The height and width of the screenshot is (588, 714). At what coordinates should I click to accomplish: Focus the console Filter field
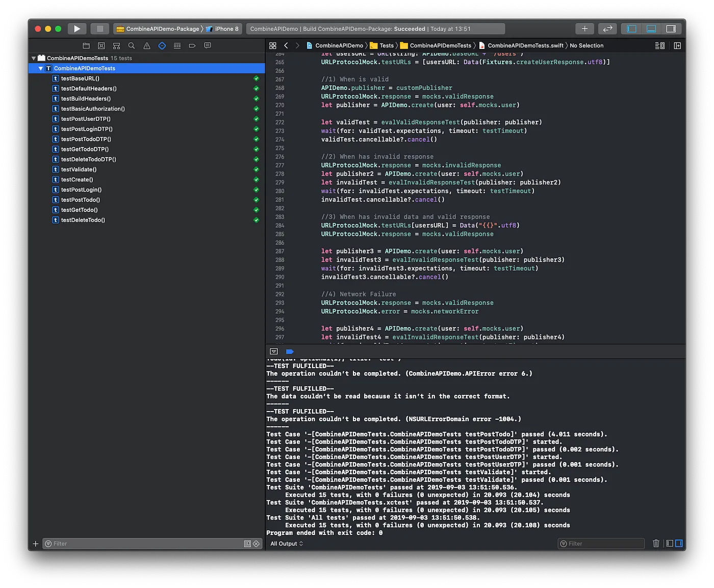click(x=601, y=544)
